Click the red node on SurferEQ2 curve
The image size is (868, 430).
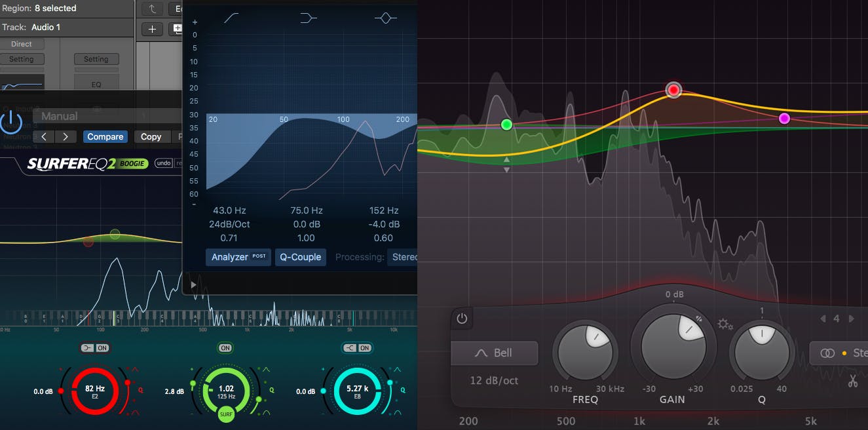(x=88, y=242)
